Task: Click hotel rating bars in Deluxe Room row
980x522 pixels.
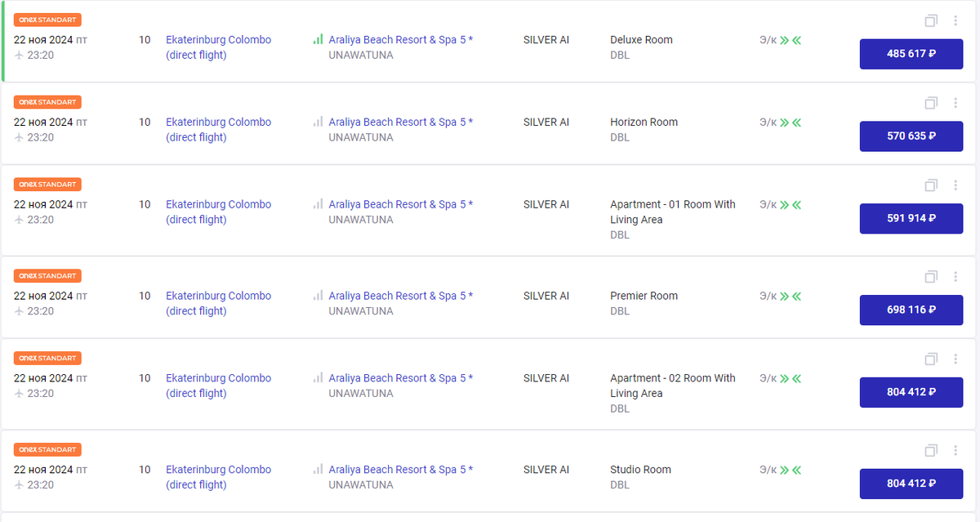Action: click(318, 39)
